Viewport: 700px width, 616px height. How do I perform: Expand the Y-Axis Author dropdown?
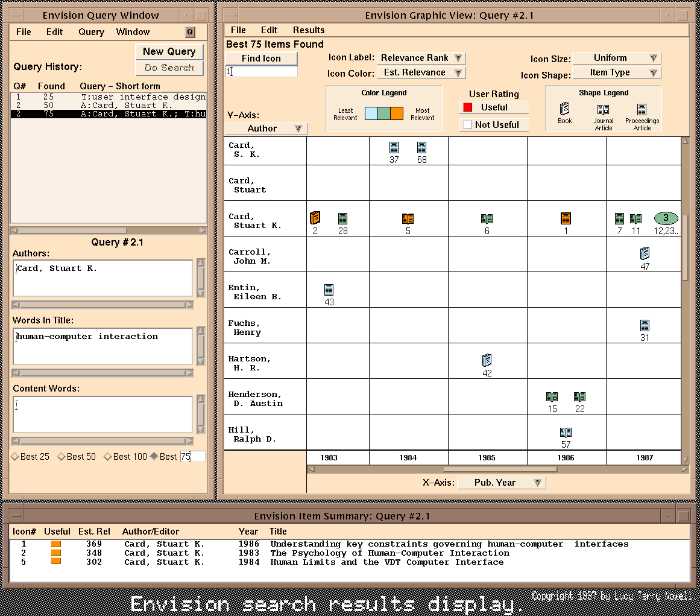tap(266, 129)
